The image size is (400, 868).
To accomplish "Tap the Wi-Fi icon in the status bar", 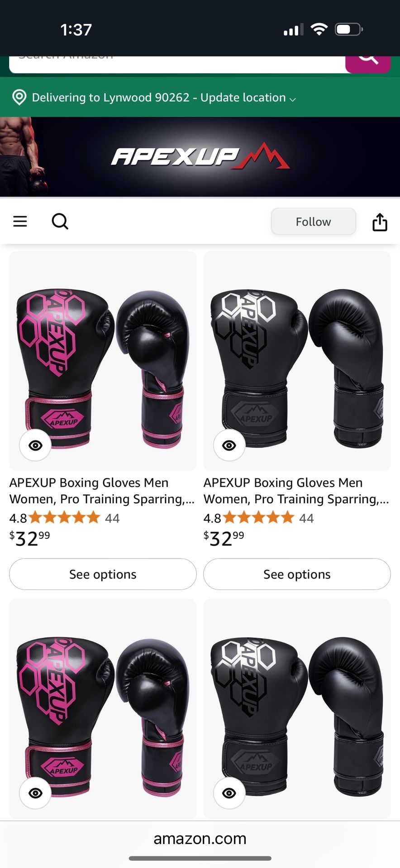I will pos(319,28).
